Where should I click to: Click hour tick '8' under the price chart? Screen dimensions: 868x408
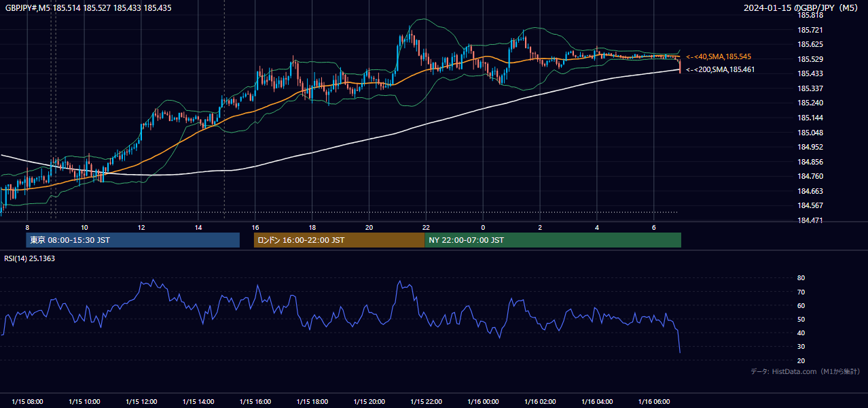pos(27,227)
